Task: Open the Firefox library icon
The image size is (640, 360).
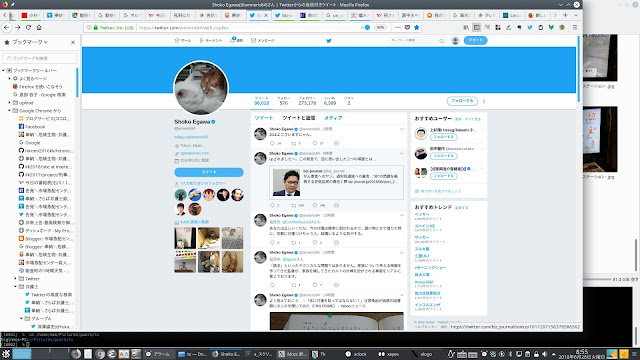Action: tap(466, 27)
